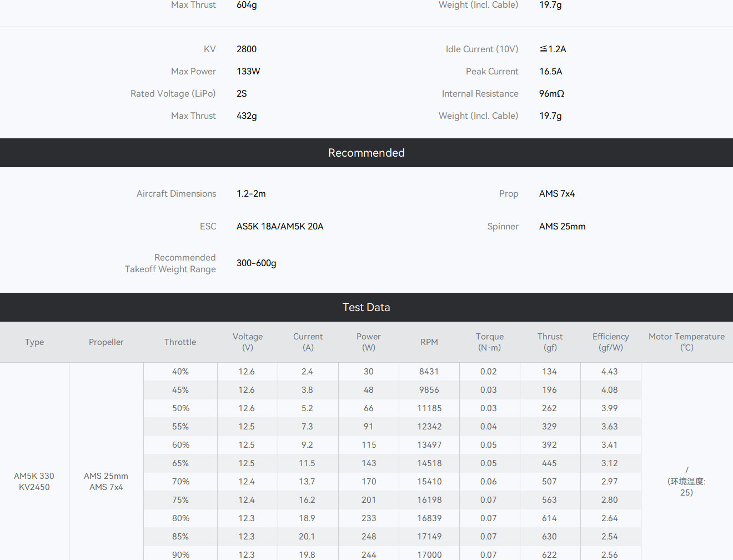Click the Prop label

(509, 193)
